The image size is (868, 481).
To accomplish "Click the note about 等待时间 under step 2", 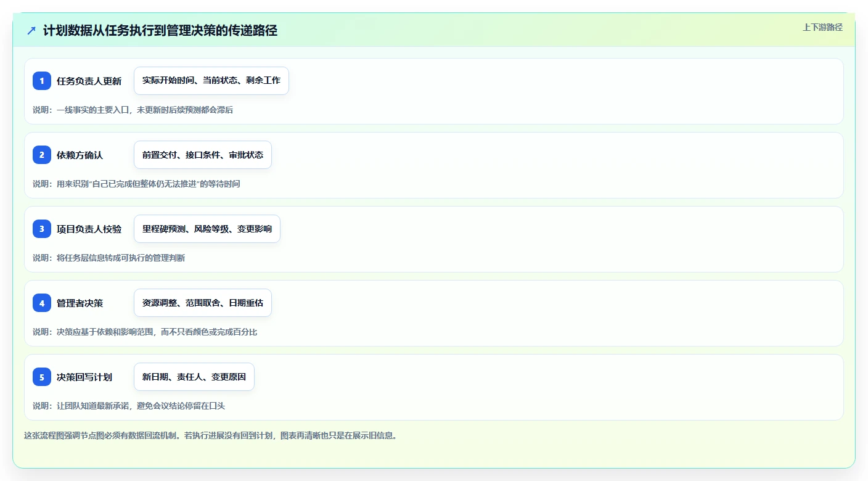I will pyautogui.click(x=137, y=184).
